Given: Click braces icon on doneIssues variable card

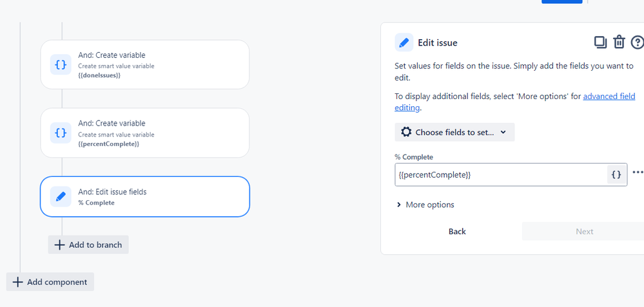Looking at the screenshot, I should [61, 65].
